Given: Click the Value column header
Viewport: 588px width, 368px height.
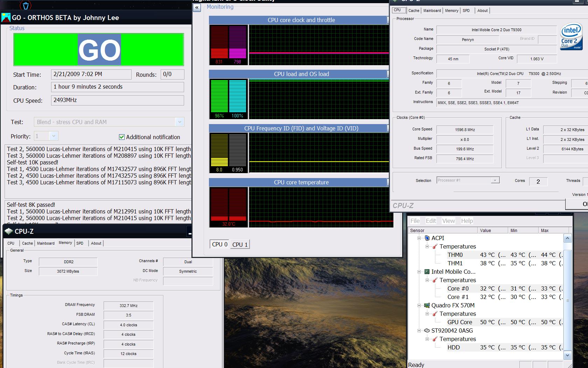Looking at the screenshot, I should (493, 230).
